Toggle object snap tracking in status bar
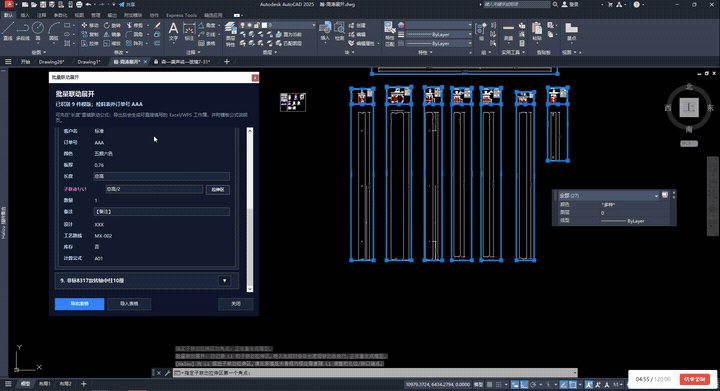720x391 pixels. point(564,385)
